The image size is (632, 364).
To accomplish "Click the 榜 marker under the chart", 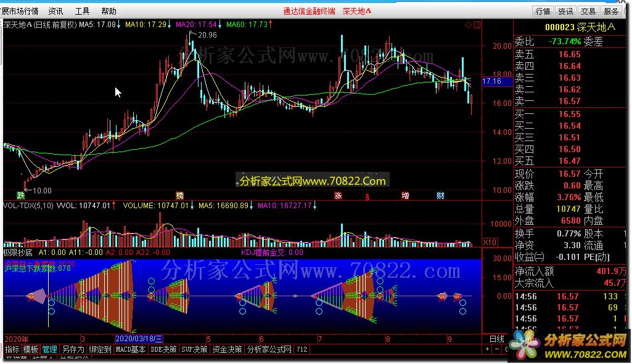I will pos(180,196).
